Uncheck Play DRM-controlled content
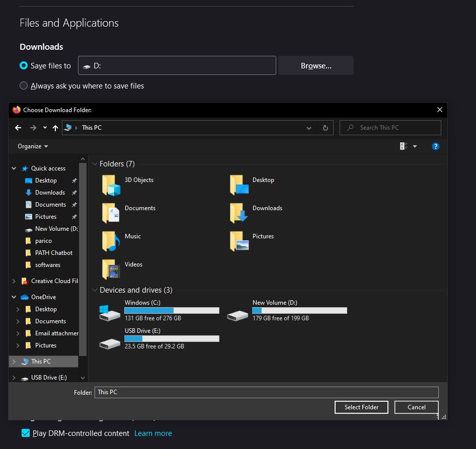The width and height of the screenshot is (476, 449). tap(25, 433)
